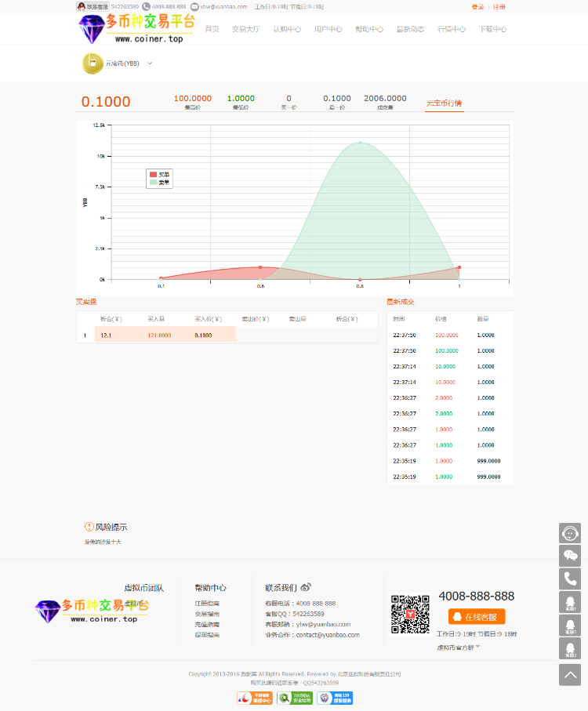
Task: Open the 帮助中心 nav menu item
Action: pyautogui.click(x=369, y=29)
